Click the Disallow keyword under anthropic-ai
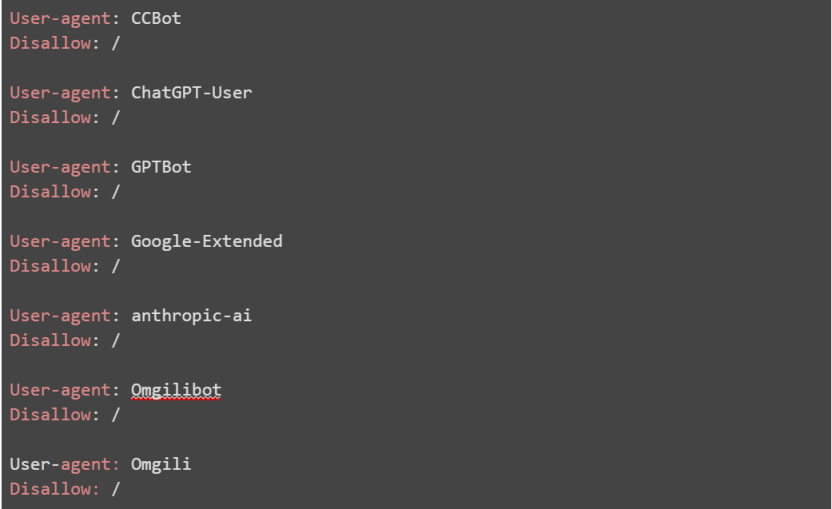This screenshot has height=509, width=832. [x=50, y=340]
